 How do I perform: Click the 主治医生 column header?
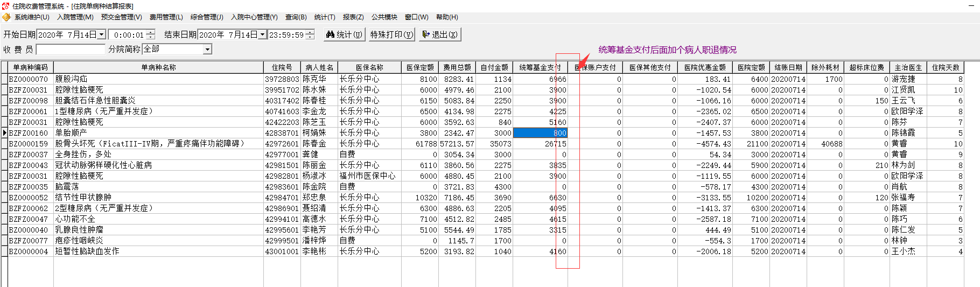(x=908, y=67)
